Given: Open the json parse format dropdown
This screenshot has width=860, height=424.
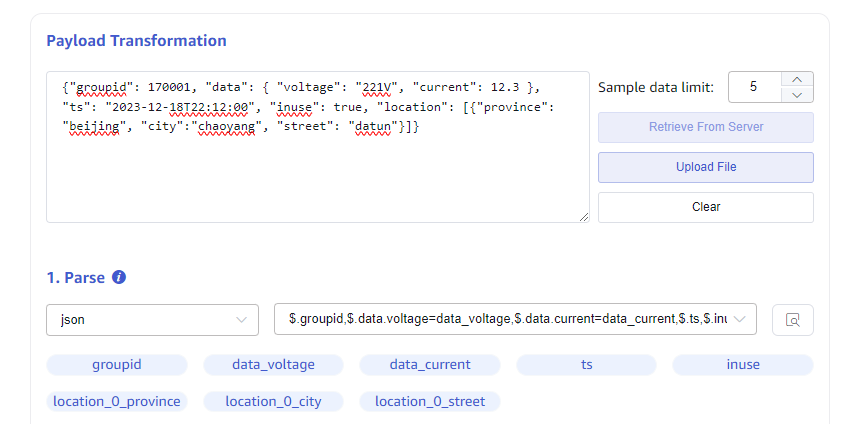Looking at the screenshot, I should tap(153, 319).
